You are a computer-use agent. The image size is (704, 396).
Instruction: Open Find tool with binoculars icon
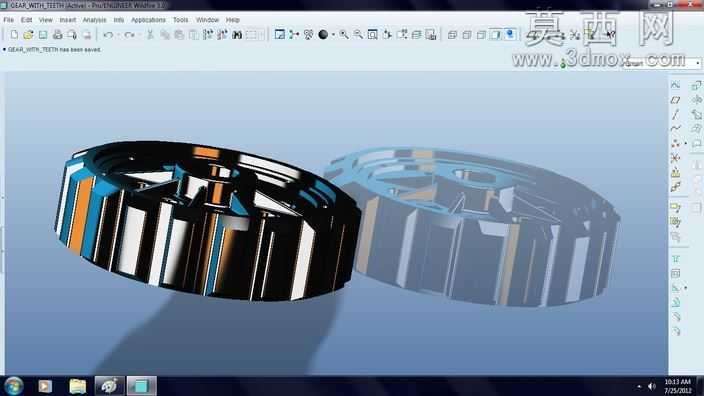tap(237, 35)
